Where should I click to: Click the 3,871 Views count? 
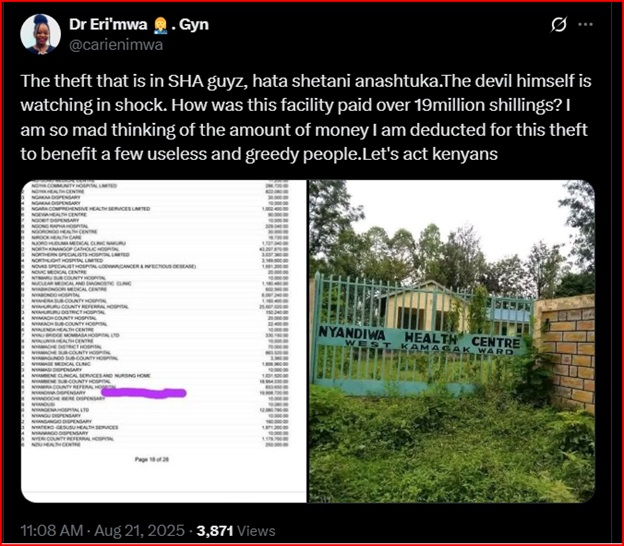(236, 530)
